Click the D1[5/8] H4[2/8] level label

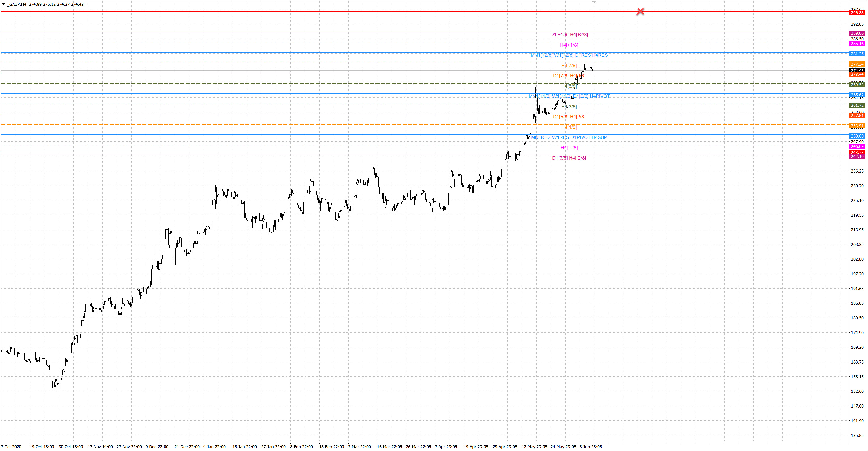pyautogui.click(x=569, y=117)
